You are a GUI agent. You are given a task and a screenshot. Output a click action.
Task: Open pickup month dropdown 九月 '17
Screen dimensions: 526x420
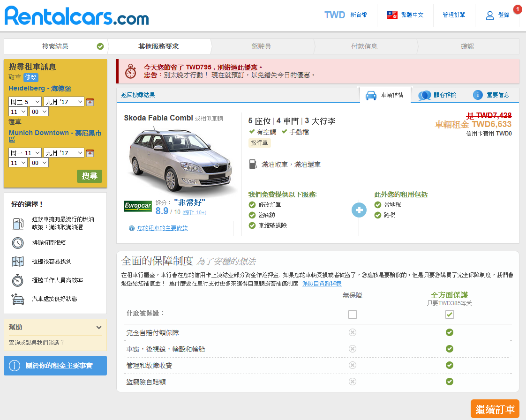(x=64, y=102)
